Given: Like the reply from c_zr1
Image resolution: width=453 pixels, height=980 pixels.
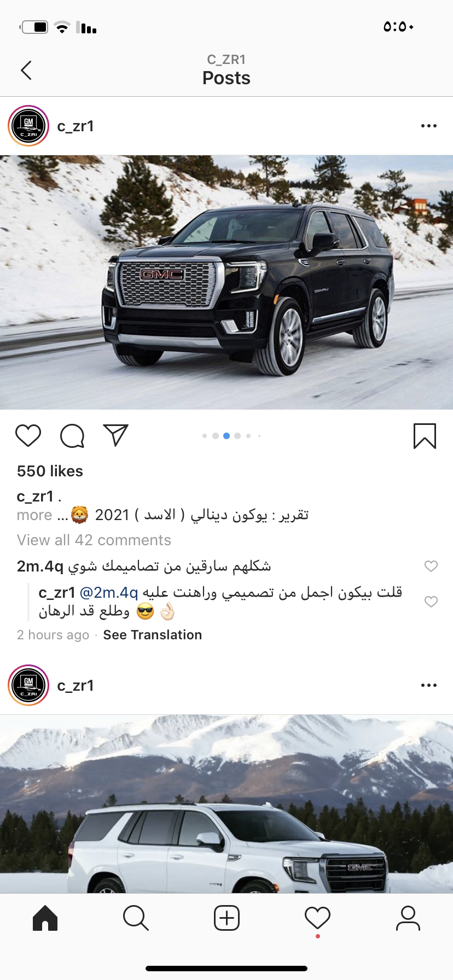Looking at the screenshot, I should (431, 602).
